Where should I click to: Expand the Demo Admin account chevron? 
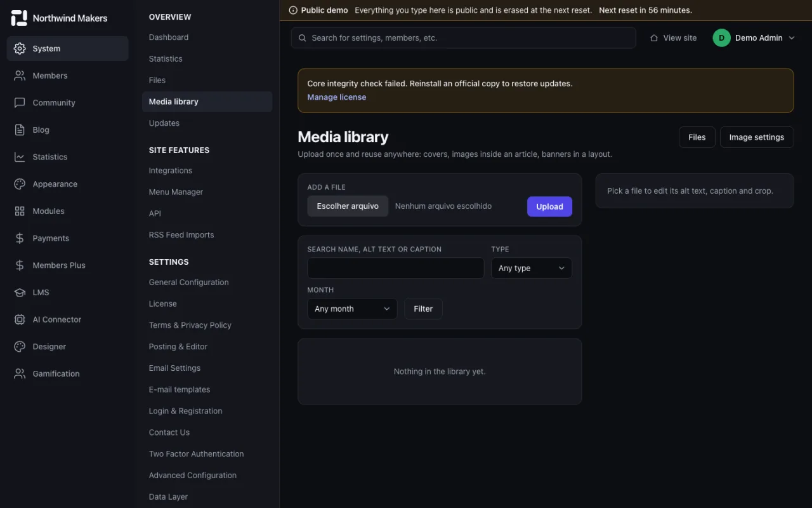click(791, 38)
